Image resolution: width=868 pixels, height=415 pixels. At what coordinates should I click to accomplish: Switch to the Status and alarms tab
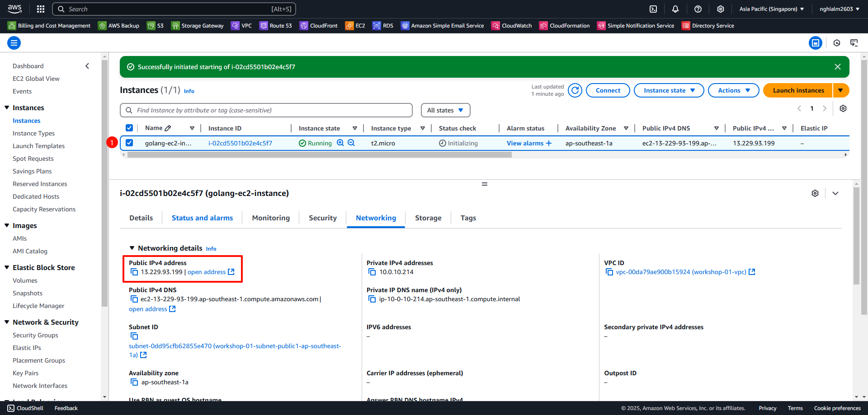tap(202, 218)
